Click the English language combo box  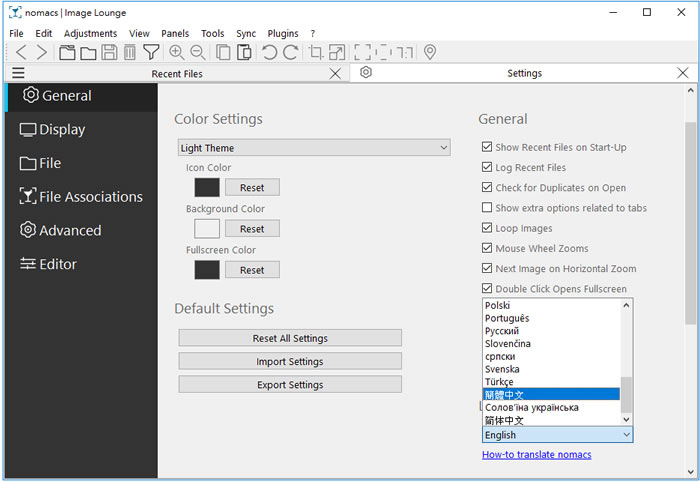click(x=558, y=435)
